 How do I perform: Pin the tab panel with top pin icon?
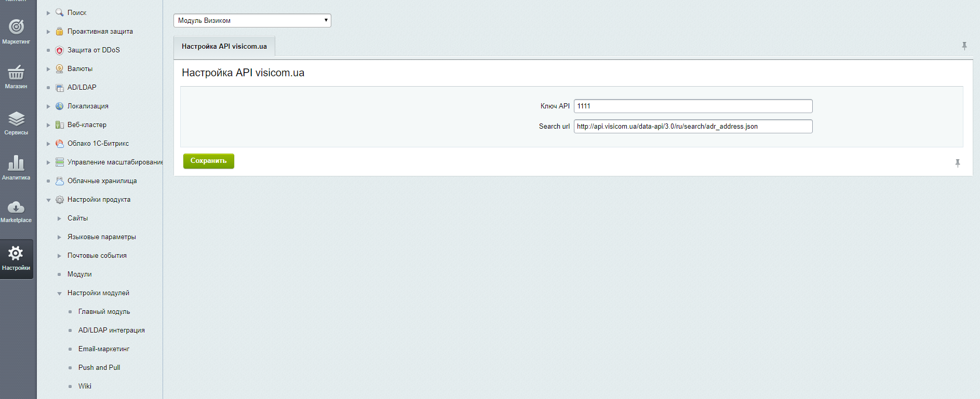coord(964,46)
